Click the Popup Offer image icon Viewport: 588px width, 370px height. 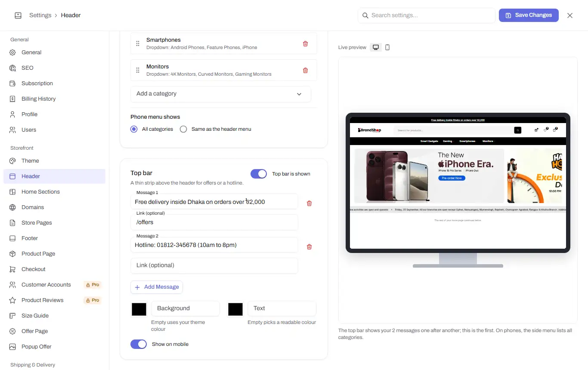point(13,347)
